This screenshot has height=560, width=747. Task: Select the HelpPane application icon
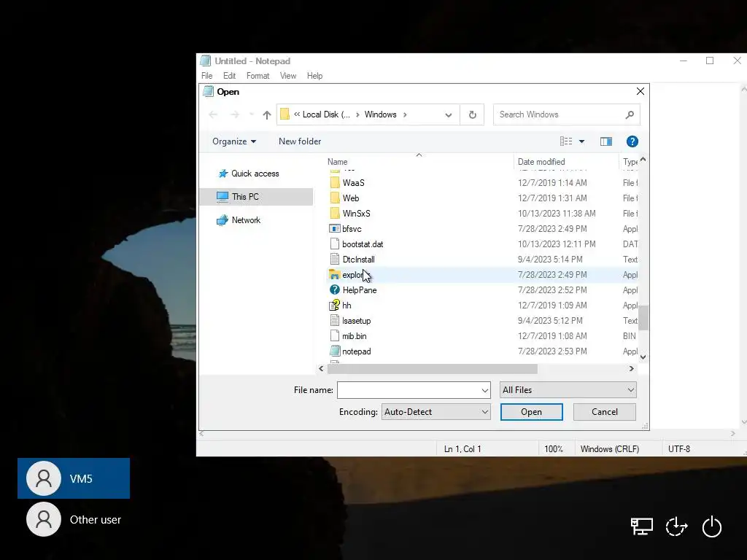pos(334,290)
